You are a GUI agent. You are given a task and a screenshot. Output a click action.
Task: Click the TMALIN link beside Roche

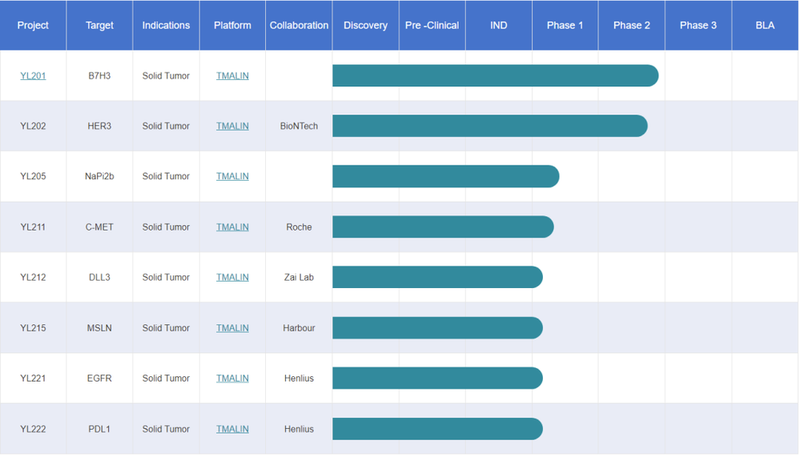[232, 227]
